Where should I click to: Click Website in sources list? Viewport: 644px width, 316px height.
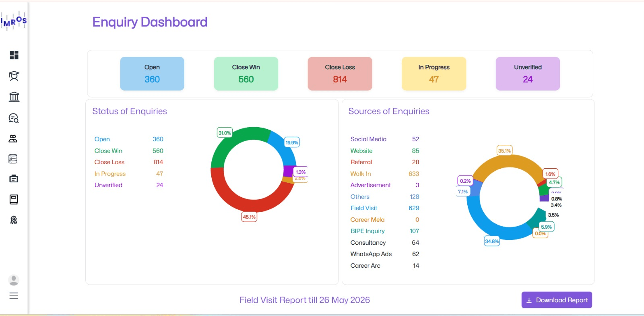(361, 151)
